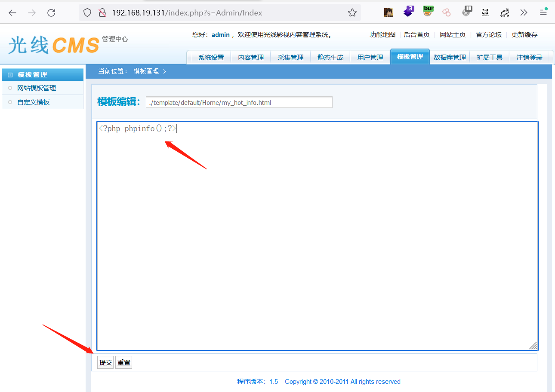Viewport: 555px width, 392px height.
Task: Open 网站主页 link
Action: tap(453, 35)
